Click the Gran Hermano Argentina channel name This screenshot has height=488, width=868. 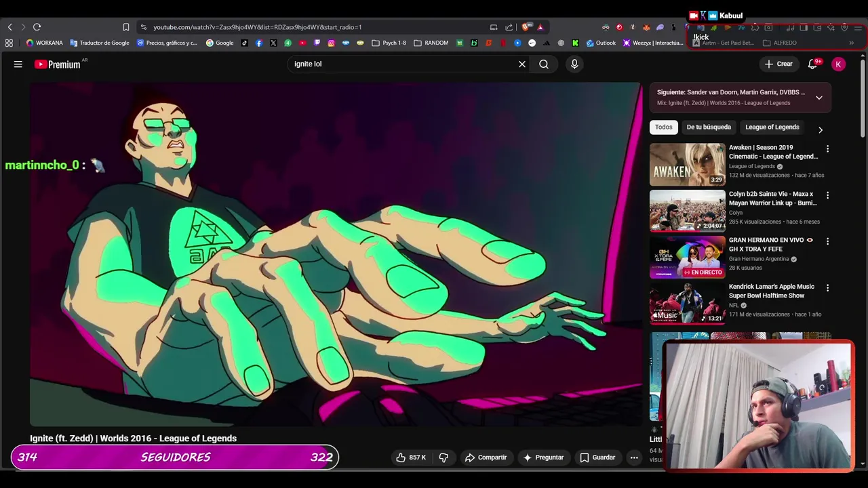point(759,259)
